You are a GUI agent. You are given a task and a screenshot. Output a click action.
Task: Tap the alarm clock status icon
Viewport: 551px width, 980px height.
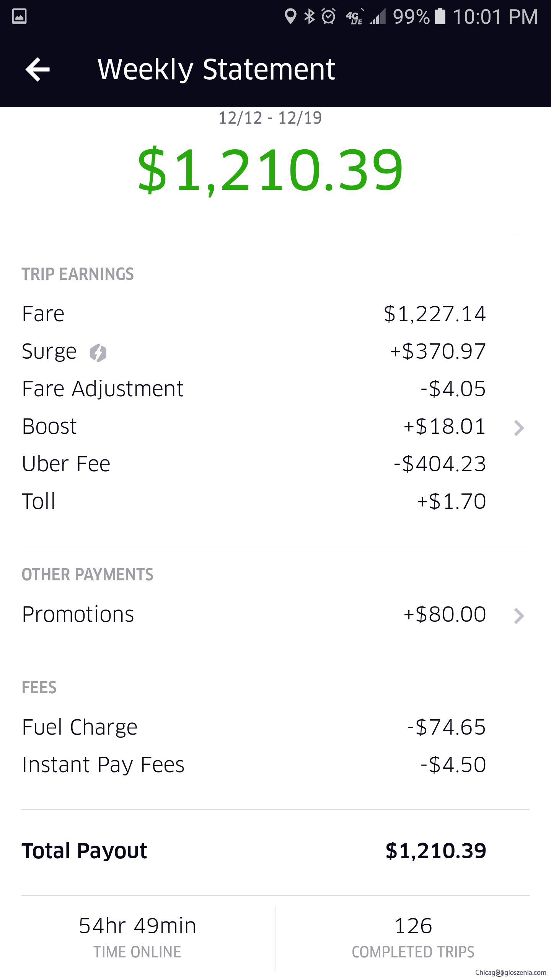329,16
